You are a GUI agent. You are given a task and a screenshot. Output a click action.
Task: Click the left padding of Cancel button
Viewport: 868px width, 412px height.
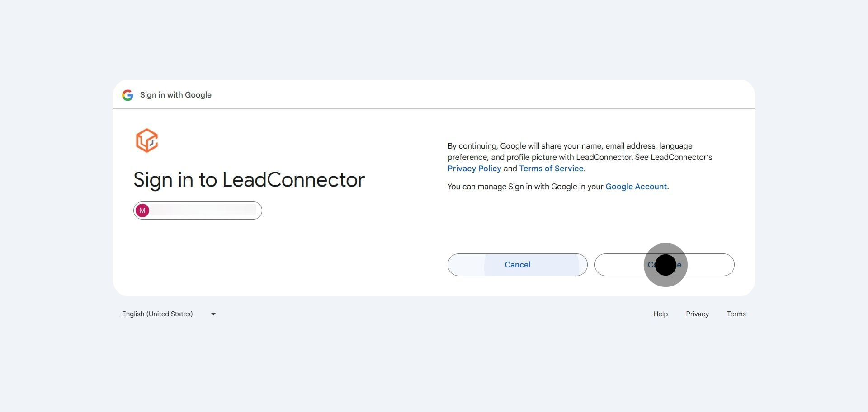466,265
